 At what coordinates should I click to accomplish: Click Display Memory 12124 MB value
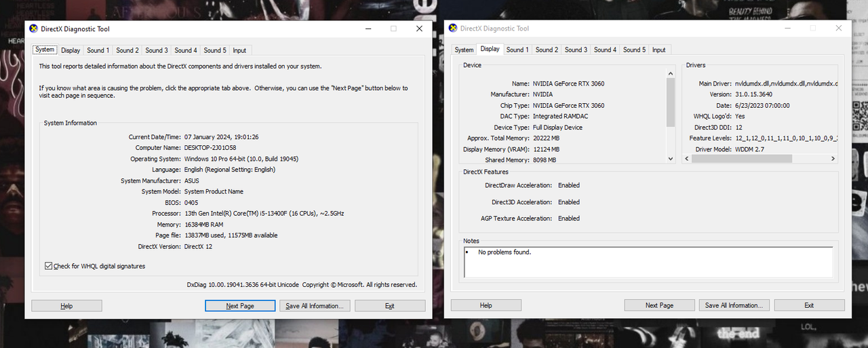pos(546,149)
